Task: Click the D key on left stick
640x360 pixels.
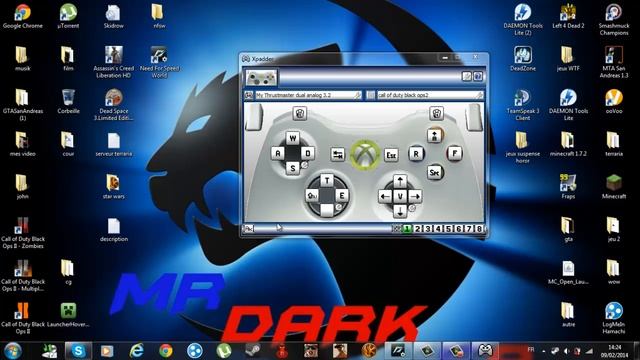Action: pyautogui.click(x=308, y=153)
